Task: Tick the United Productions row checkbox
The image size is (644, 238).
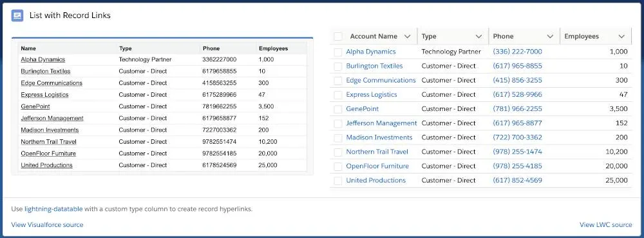Action: (338, 181)
